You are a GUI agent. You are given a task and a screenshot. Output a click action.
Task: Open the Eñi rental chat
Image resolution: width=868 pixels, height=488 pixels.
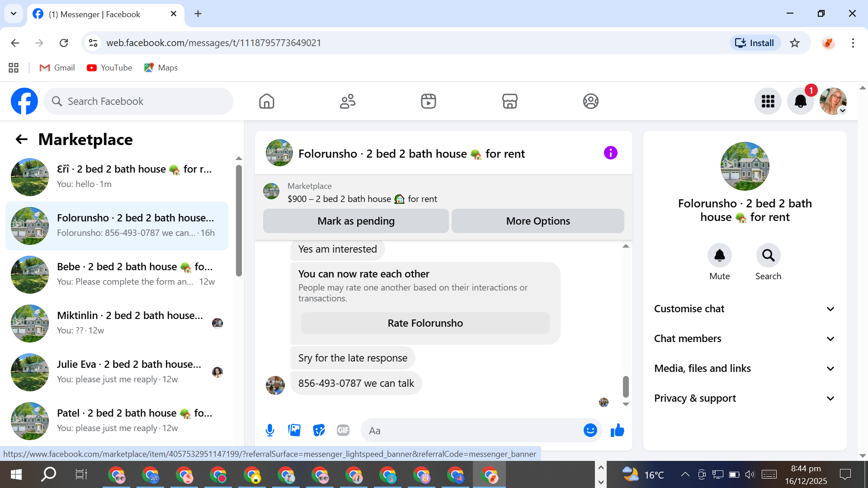117,177
